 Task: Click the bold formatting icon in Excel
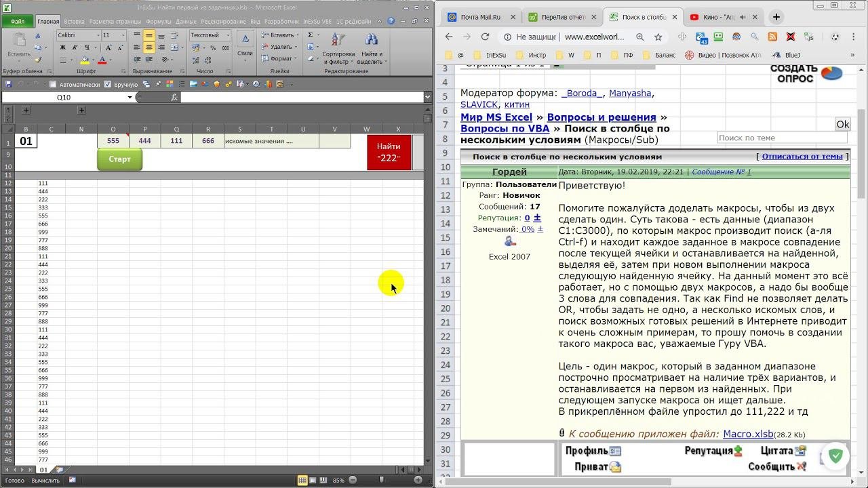click(x=63, y=47)
